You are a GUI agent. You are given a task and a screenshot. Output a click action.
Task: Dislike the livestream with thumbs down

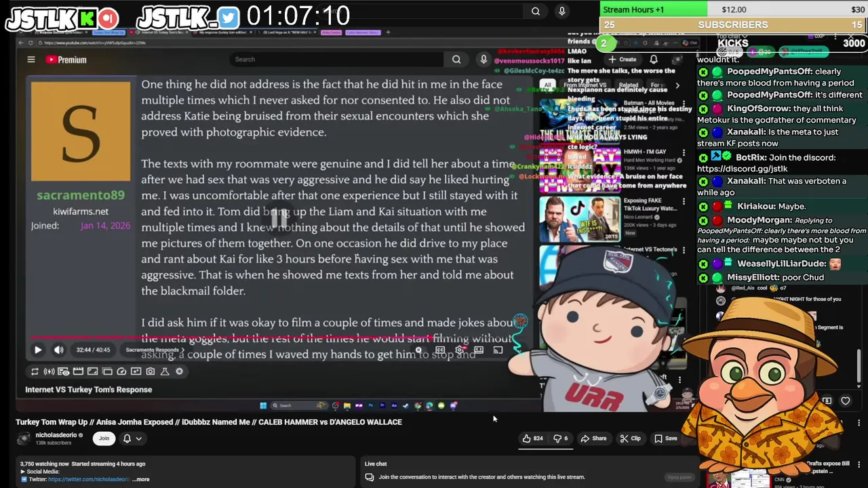tap(561, 439)
